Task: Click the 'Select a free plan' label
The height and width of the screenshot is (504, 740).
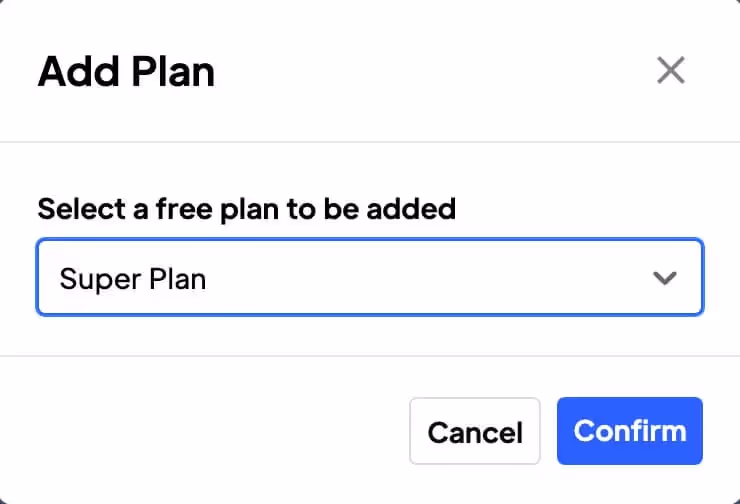Action: click(x=246, y=209)
